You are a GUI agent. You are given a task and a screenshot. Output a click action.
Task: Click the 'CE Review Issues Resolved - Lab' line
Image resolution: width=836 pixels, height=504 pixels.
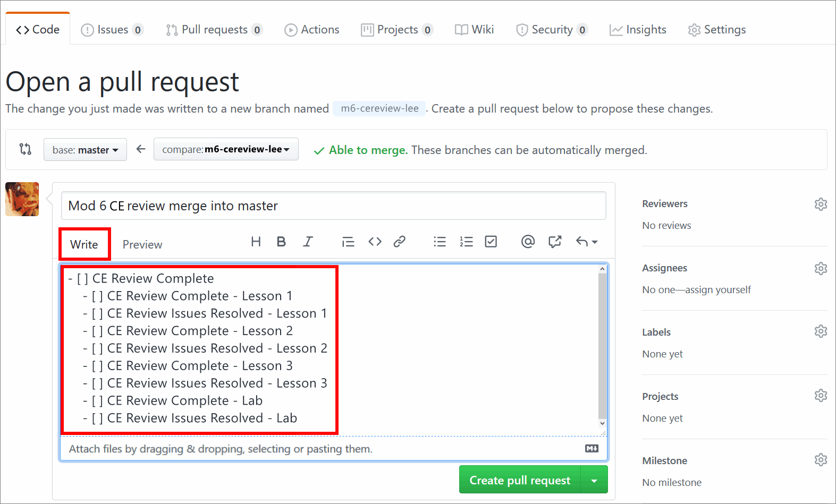(x=190, y=418)
